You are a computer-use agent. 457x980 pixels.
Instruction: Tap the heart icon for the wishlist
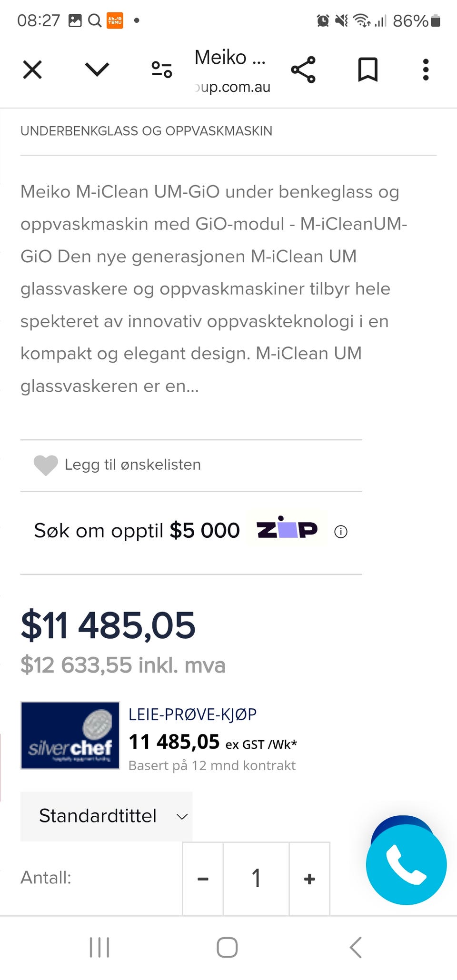coord(46,465)
